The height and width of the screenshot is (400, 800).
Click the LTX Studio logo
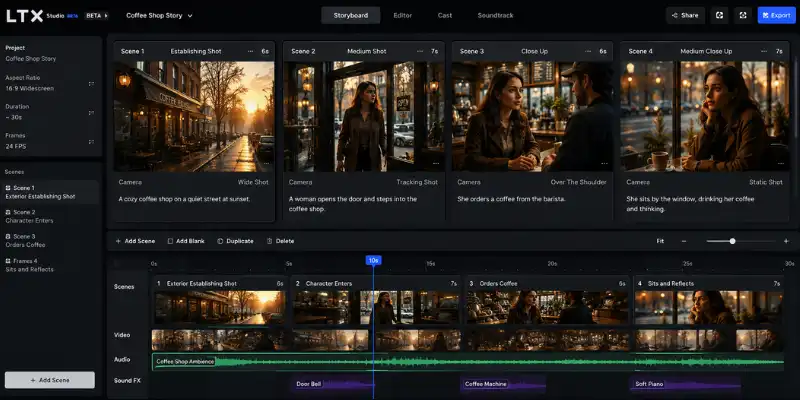coord(42,16)
